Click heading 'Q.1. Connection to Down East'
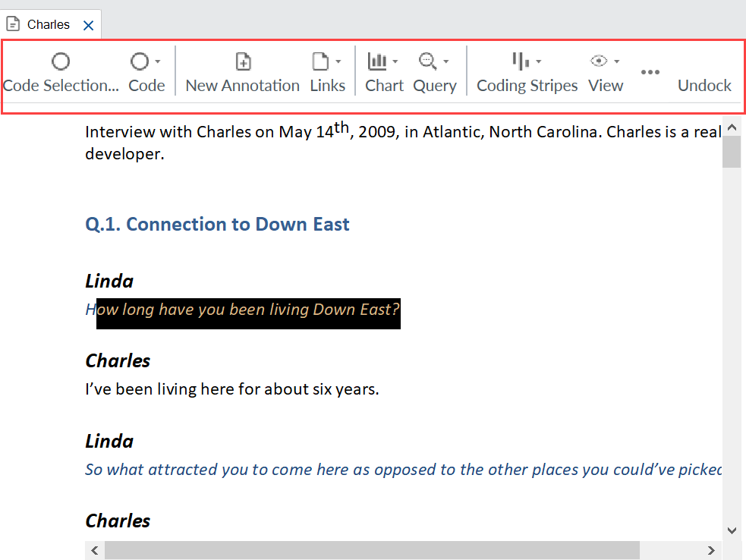746x560 pixels. pos(217,224)
